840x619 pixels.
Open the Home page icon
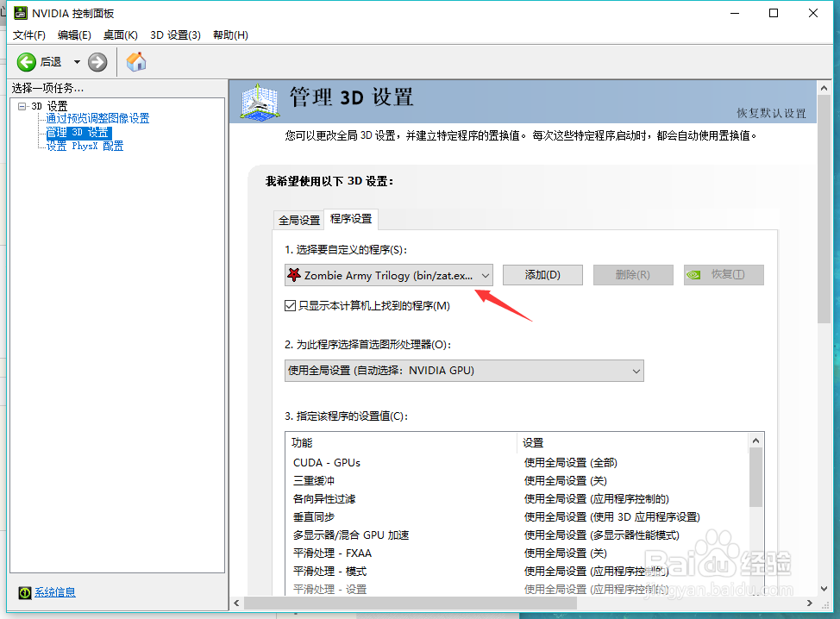136,61
